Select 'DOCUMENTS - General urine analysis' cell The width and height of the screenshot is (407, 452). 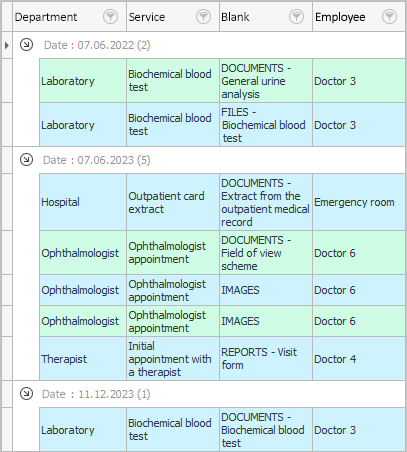pyautogui.click(x=266, y=81)
